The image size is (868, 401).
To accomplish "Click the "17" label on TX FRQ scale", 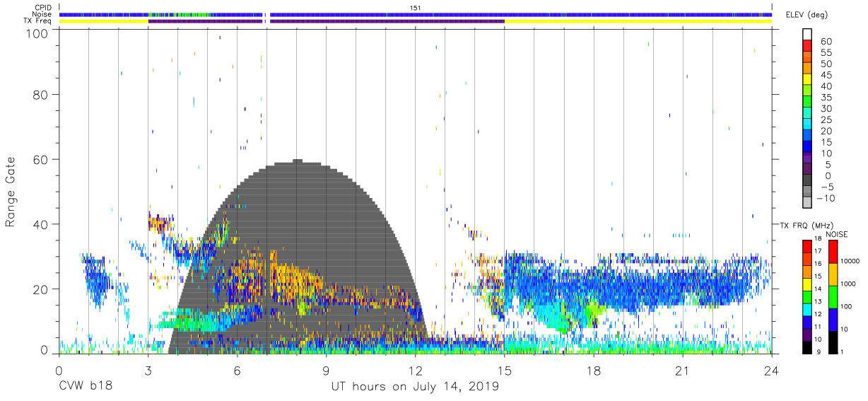I will (819, 251).
